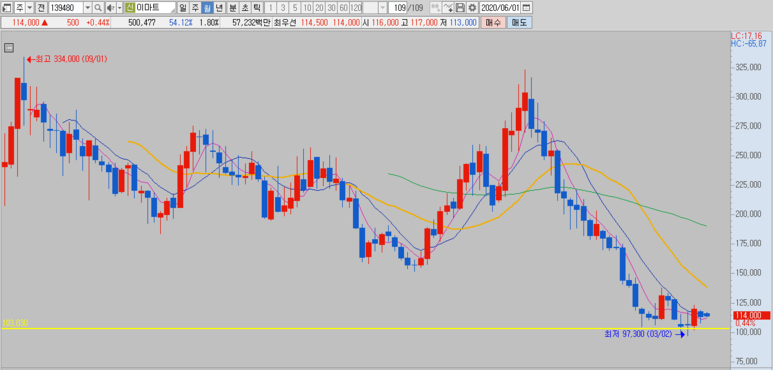The width and height of the screenshot is (773, 370).
Task: Click the 200,000 axis label
Action: pos(748,214)
